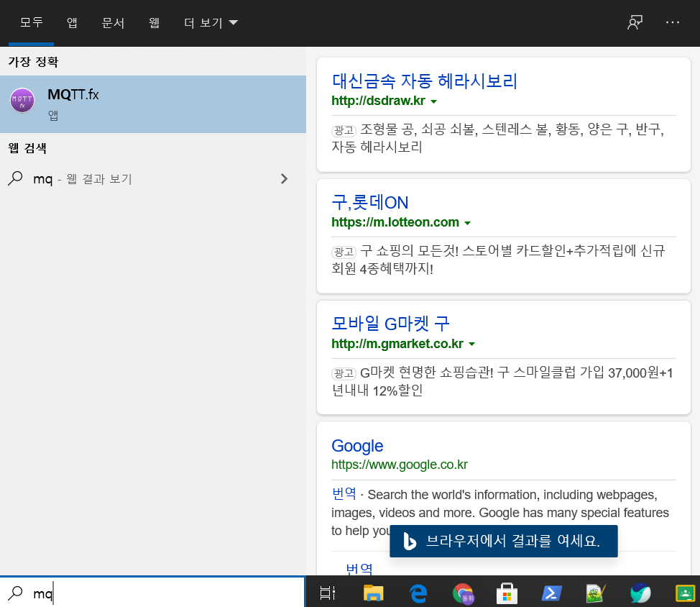Open the three-dot options menu
Viewport: 700px width, 607px height.
pyautogui.click(x=673, y=22)
